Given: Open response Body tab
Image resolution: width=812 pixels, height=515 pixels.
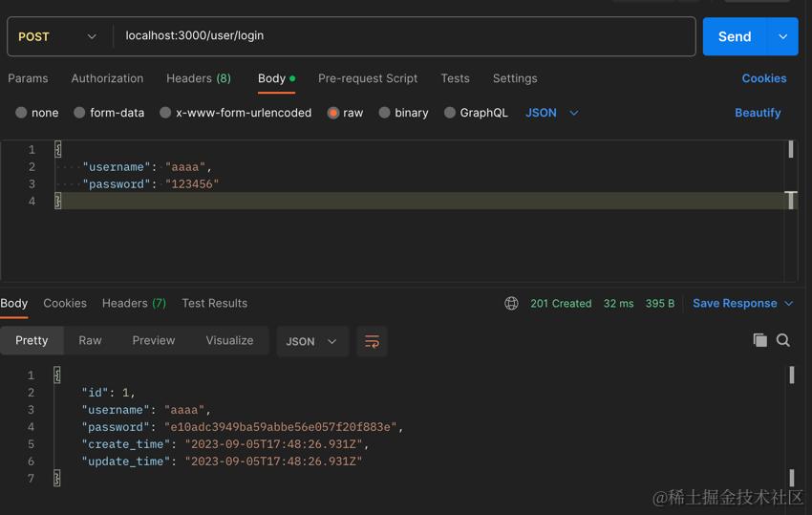Looking at the screenshot, I should click(x=14, y=303).
